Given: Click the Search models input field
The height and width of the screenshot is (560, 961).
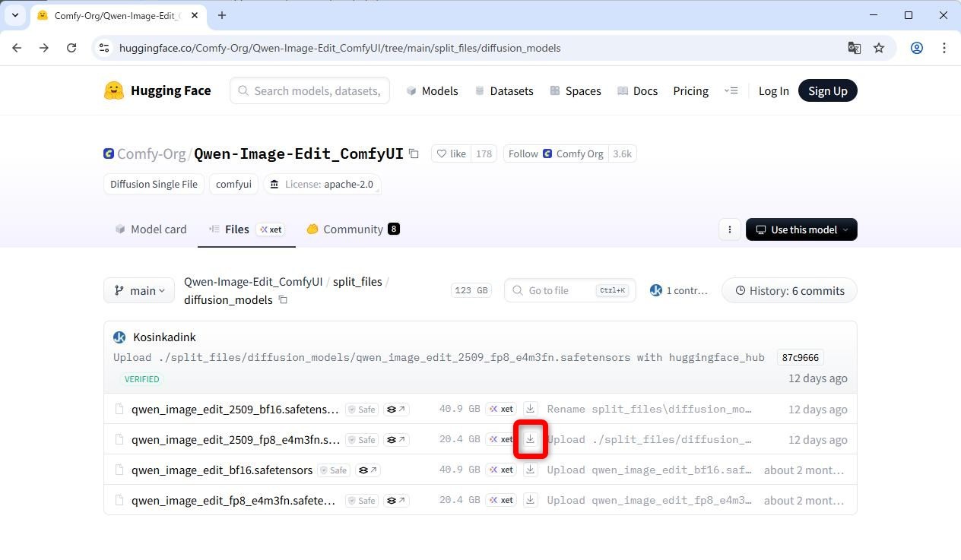Looking at the screenshot, I should (x=316, y=90).
